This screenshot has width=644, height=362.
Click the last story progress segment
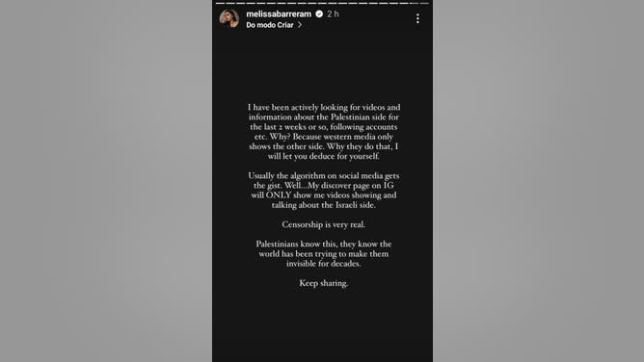pos(424,3)
